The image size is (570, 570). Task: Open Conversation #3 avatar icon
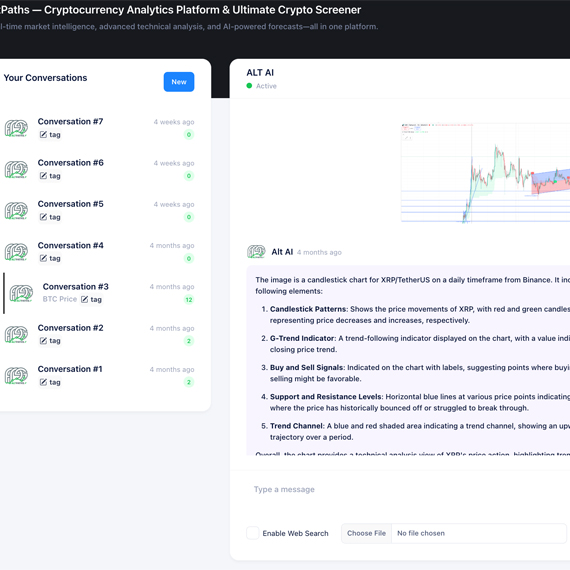pos(21,293)
